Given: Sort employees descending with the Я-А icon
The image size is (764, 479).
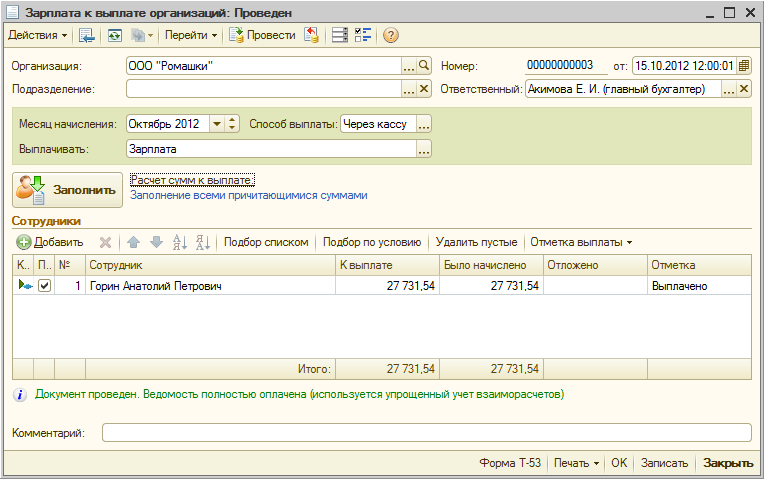Looking at the screenshot, I should pyautogui.click(x=202, y=242).
